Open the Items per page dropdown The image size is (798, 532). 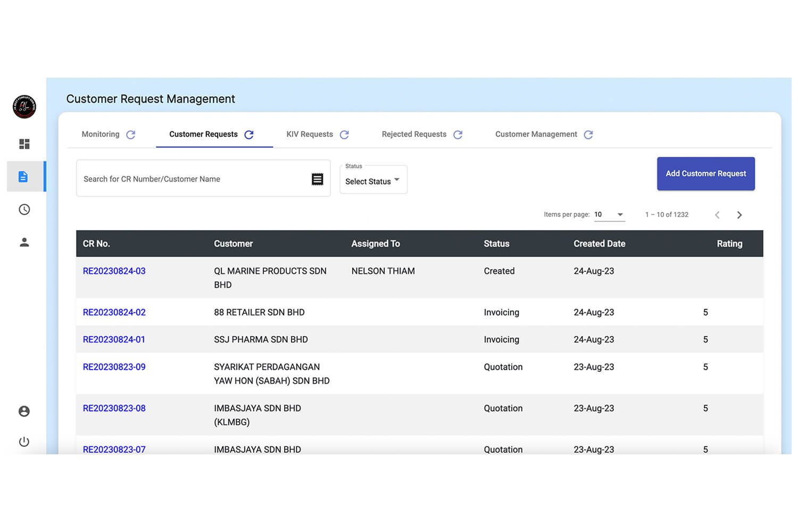(x=609, y=214)
